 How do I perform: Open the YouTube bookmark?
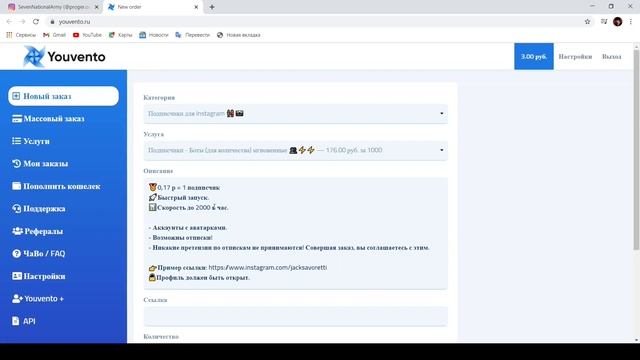pos(87,35)
